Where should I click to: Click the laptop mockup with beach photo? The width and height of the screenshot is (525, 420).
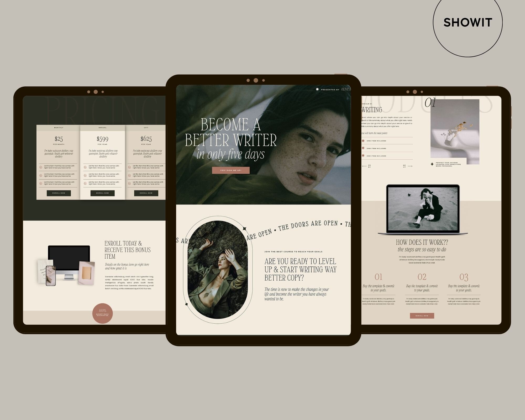423,209
